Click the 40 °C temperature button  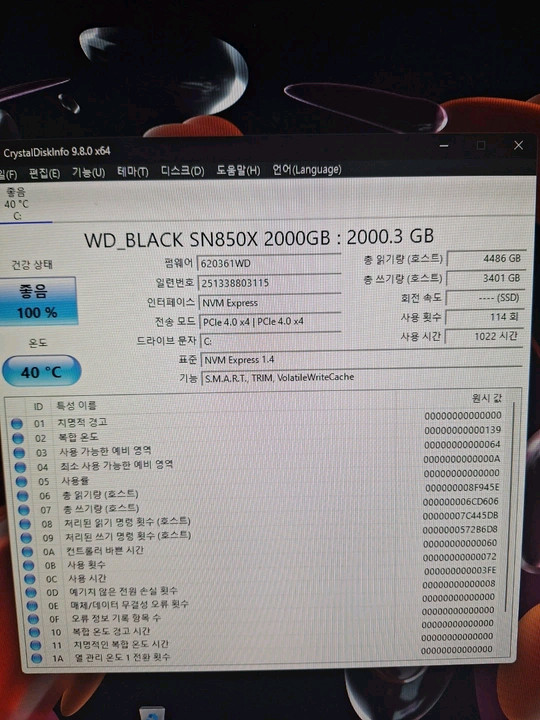point(41,371)
